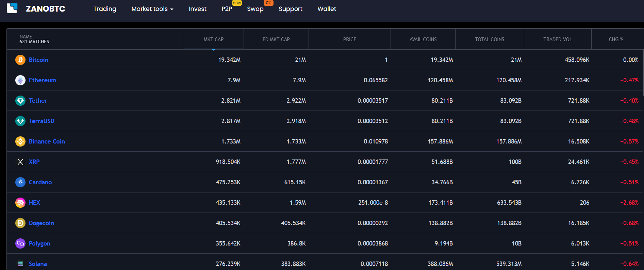Open the TerraUSD link
Screen dimensions: 644x270
pos(42,121)
